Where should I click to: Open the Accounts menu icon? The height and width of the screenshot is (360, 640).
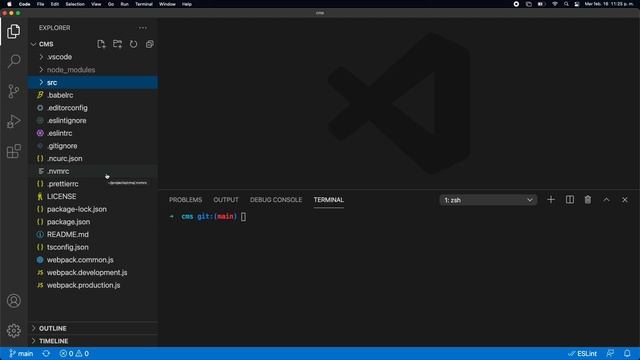(13, 301)
